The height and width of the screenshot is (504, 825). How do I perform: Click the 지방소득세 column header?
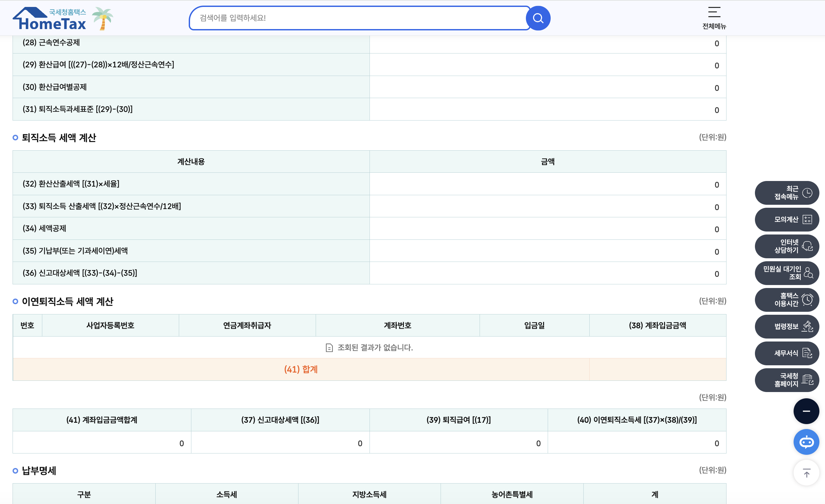(x=369, y=494)
